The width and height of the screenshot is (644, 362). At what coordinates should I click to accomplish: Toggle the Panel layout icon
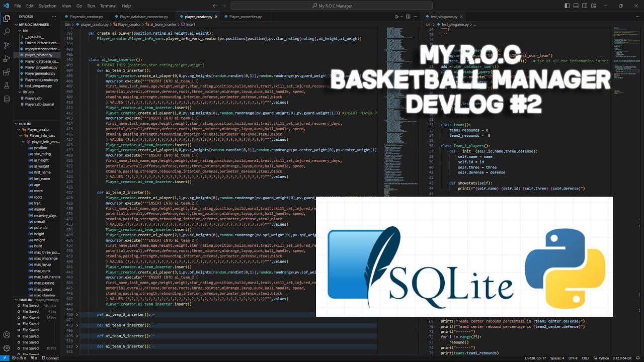click(x=576, y=6)
